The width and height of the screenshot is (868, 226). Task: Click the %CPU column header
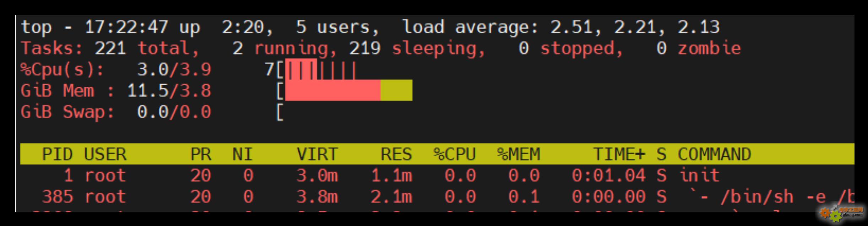point(454,155)
